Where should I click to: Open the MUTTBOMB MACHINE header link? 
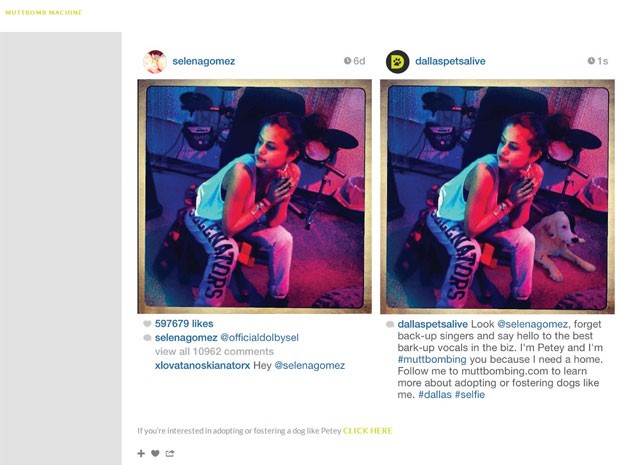tap(43, 12)
